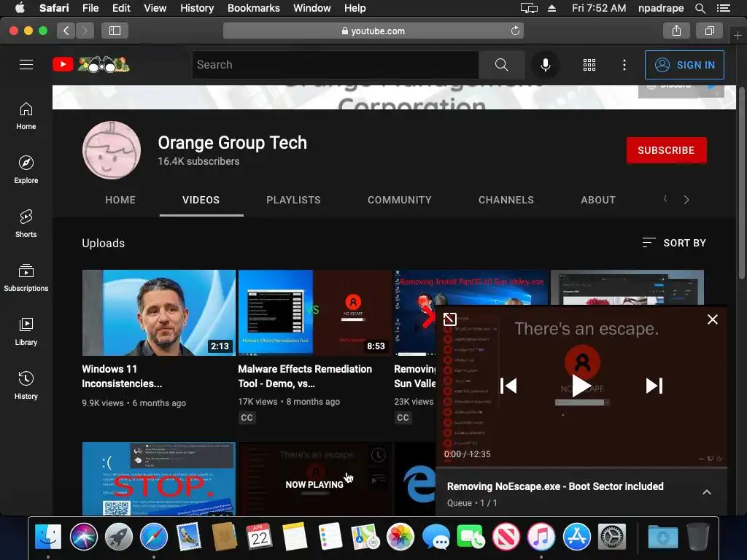
Task: Click the search magnifier button
Action: (x=501, y=64)
